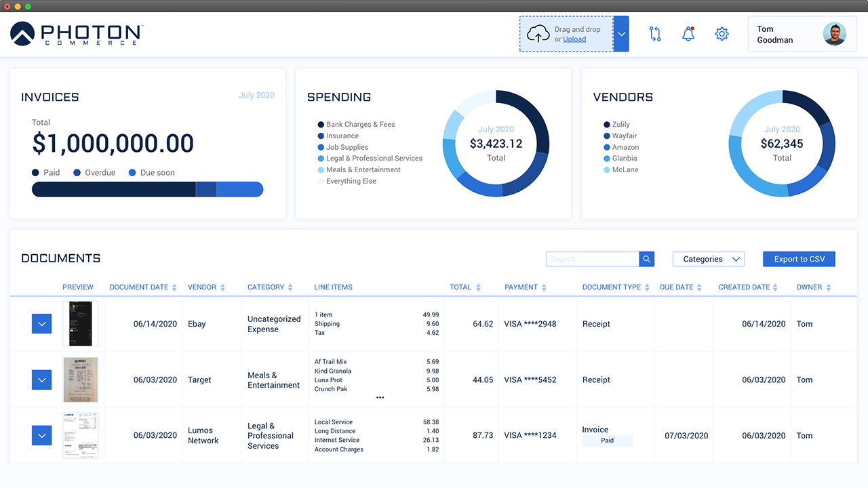Viewport: 868px width, 488px height.
Task: Click the documents search field
Action: (x=593, y=259)
